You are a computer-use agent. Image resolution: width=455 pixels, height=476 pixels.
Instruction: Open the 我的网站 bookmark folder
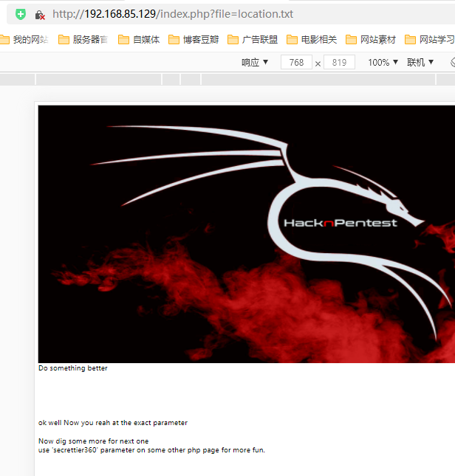[24, 39]
